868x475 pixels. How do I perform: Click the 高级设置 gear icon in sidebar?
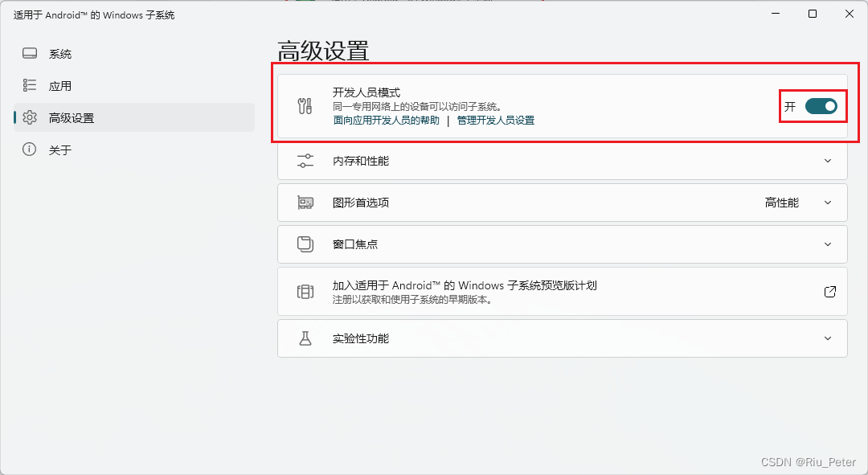30,117
